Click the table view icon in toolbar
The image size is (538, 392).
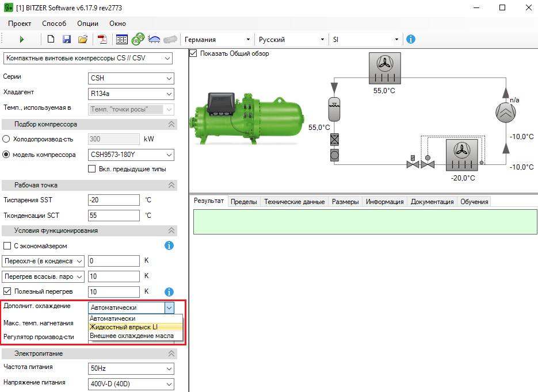(121, 40)
